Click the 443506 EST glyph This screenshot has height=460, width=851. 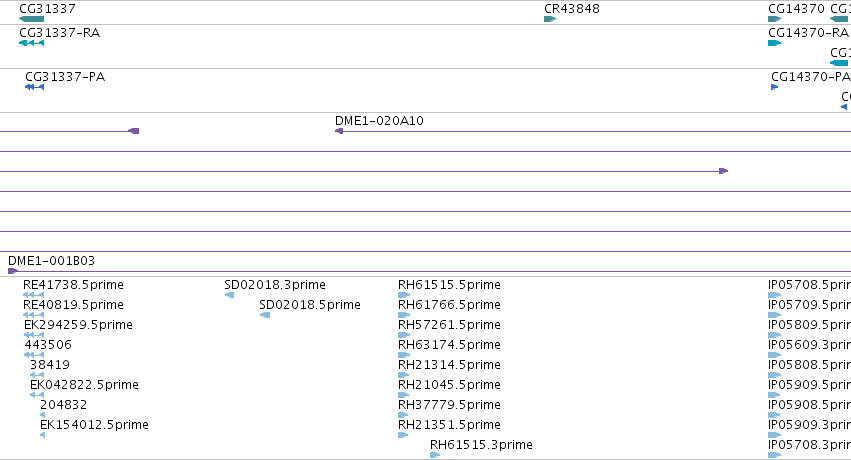click(x=34, y=355)
